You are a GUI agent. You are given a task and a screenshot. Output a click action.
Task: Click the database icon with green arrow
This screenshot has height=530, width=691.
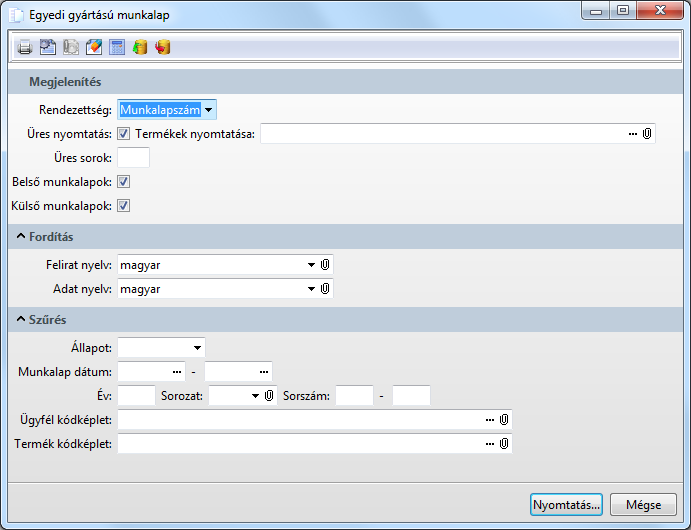coord(140,47)
